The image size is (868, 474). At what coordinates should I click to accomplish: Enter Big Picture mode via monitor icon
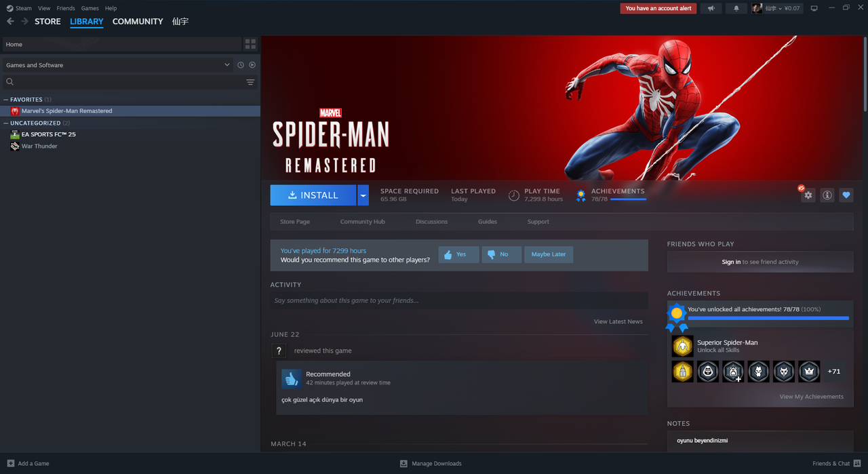[814, 8]
